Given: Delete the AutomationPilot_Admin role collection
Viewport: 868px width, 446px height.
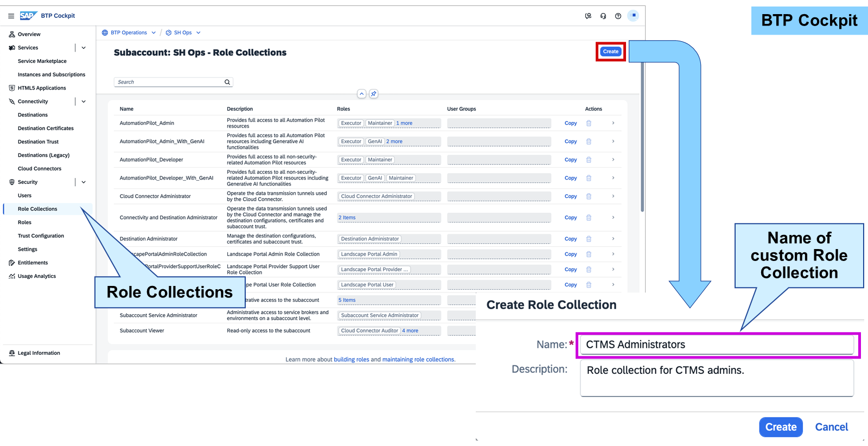Looking at the screenshot, I should pyautogui.click(x=589, y=123).
